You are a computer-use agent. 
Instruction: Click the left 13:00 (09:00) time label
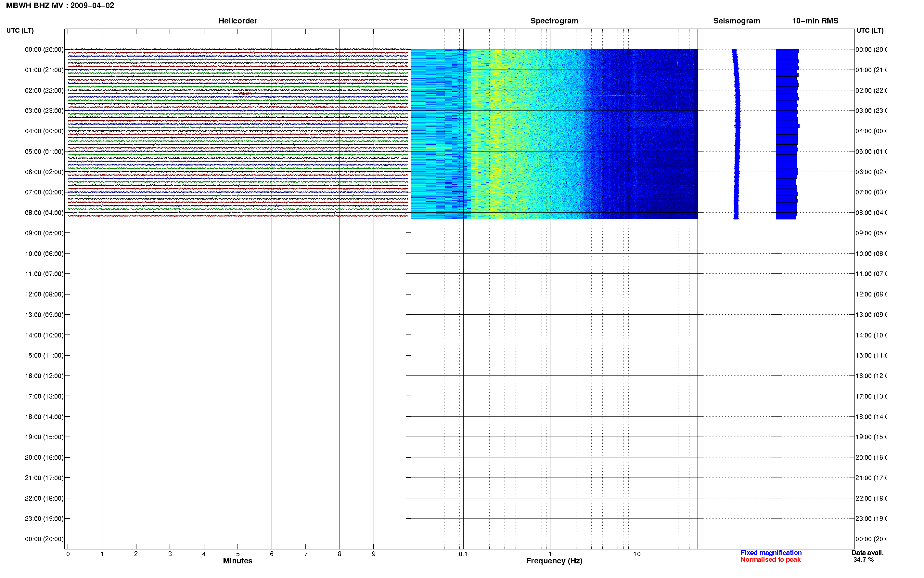coord(44,315)
